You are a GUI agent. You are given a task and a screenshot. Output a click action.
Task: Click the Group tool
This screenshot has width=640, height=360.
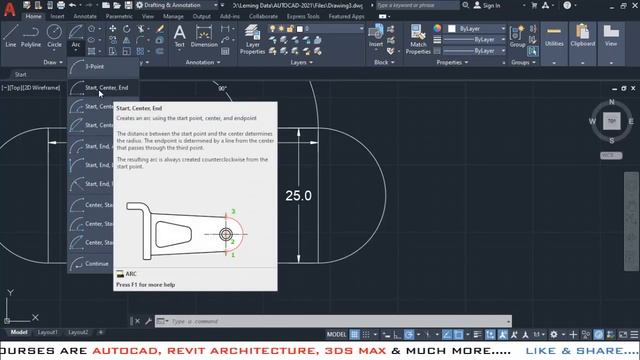click(x=517, y=36)
